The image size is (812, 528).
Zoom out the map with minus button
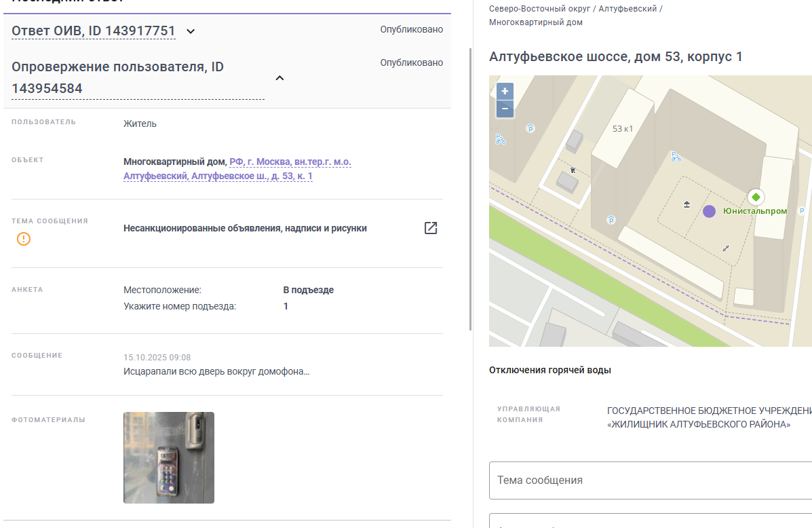pos(505,109)
